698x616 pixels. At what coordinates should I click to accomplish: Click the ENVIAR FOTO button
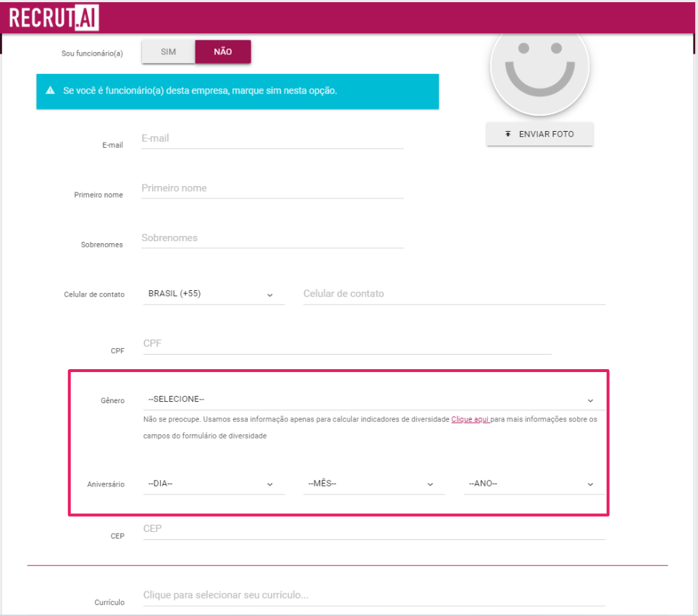[539, 134]
